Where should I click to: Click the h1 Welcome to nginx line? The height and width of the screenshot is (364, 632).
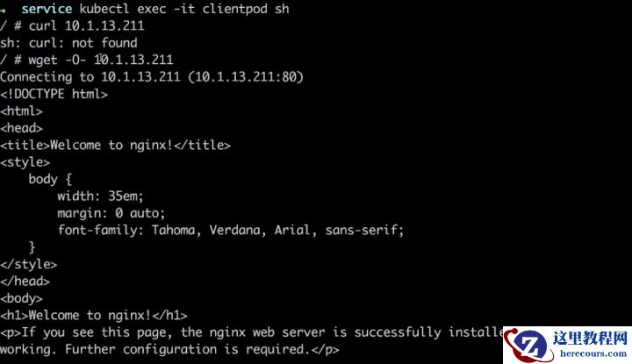94,315
